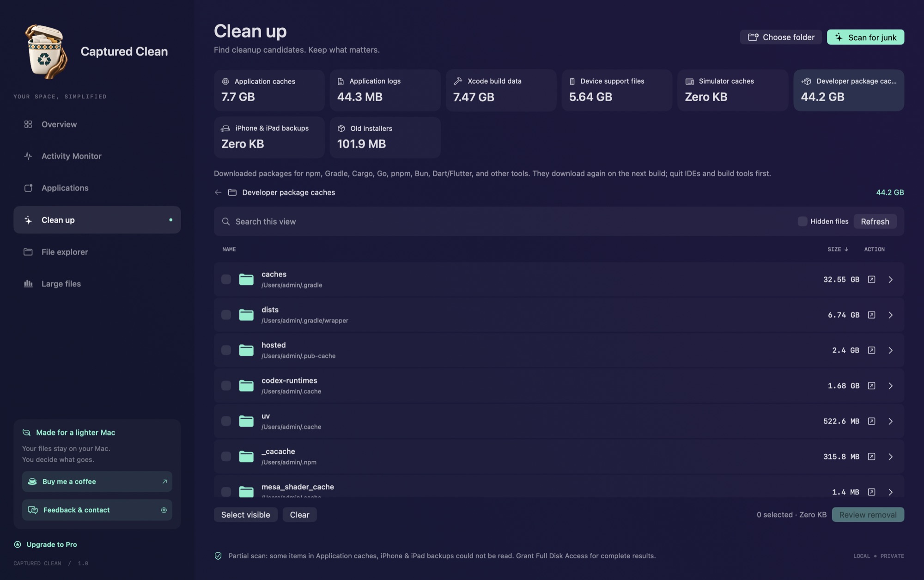Select the hosted folder checkbox
The height and width of the screenshot is (580, 924).
(x=226, y=350)
